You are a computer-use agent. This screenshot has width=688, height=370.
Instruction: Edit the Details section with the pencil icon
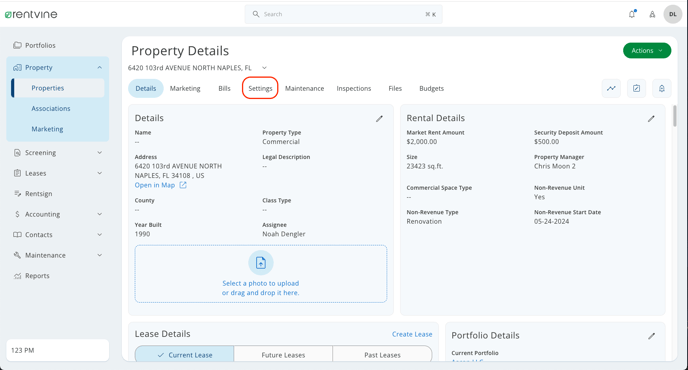tap(380, 119)
